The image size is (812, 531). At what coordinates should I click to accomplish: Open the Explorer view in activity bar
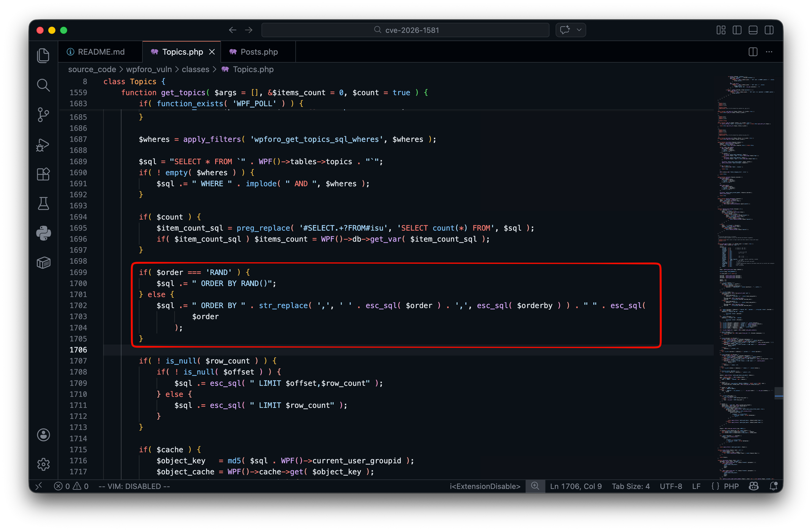pyautogui.click(x=44, y=55)
